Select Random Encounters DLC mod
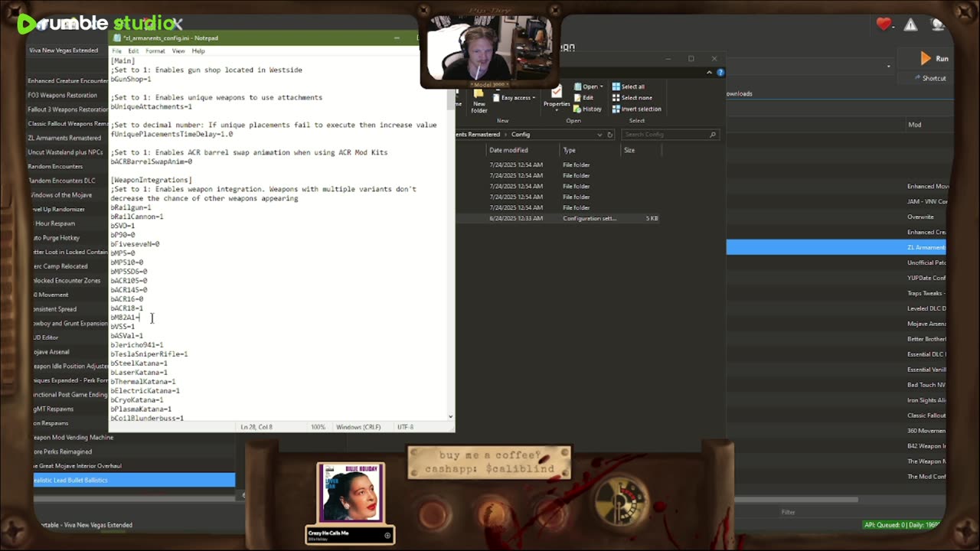The height and width of the screenshot is (551, 980). [x=62, y=181]
